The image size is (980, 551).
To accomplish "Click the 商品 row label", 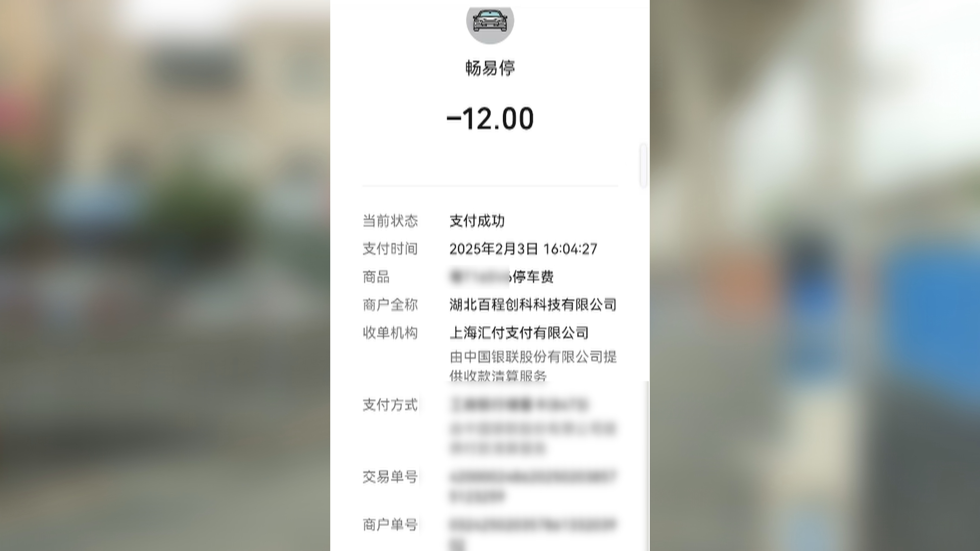I will [376, 277].
